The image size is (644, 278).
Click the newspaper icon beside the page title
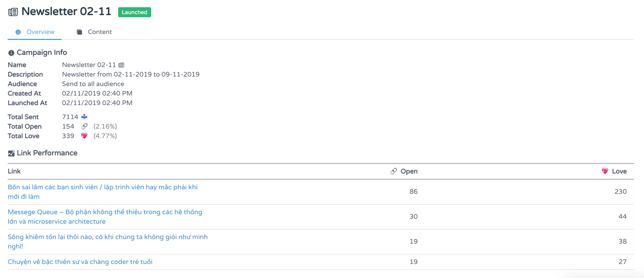[13, 12]
